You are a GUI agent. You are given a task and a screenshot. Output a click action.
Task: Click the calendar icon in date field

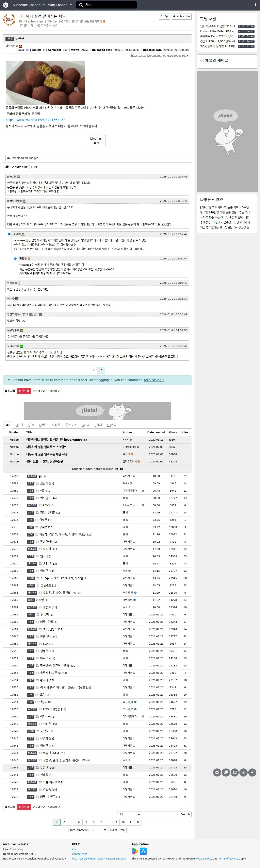(x=105, y=830)
